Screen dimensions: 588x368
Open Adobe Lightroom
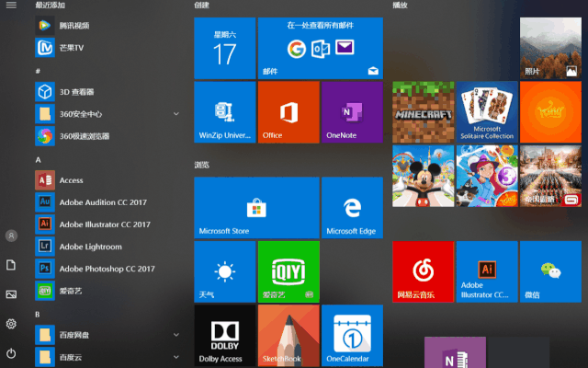pos(107,247)
